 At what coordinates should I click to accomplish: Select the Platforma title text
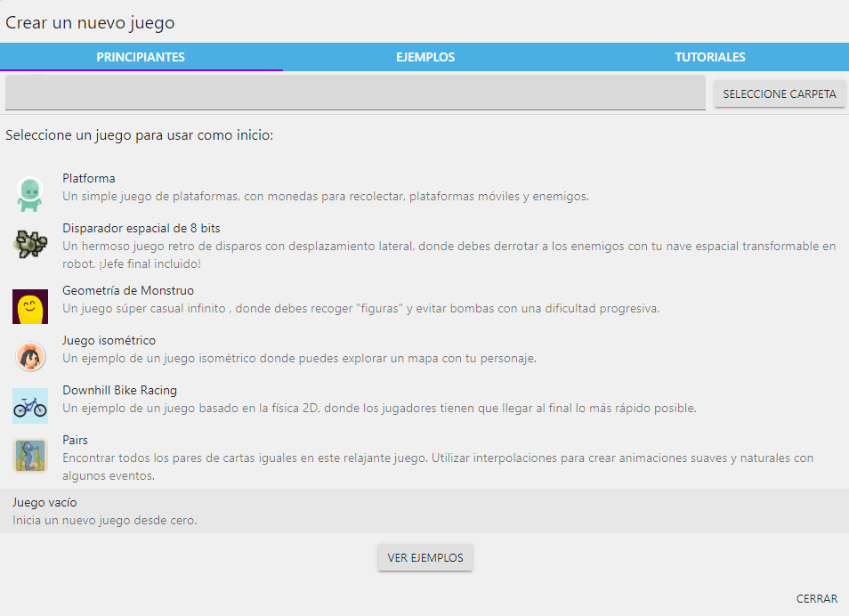(x=89, y=178)
